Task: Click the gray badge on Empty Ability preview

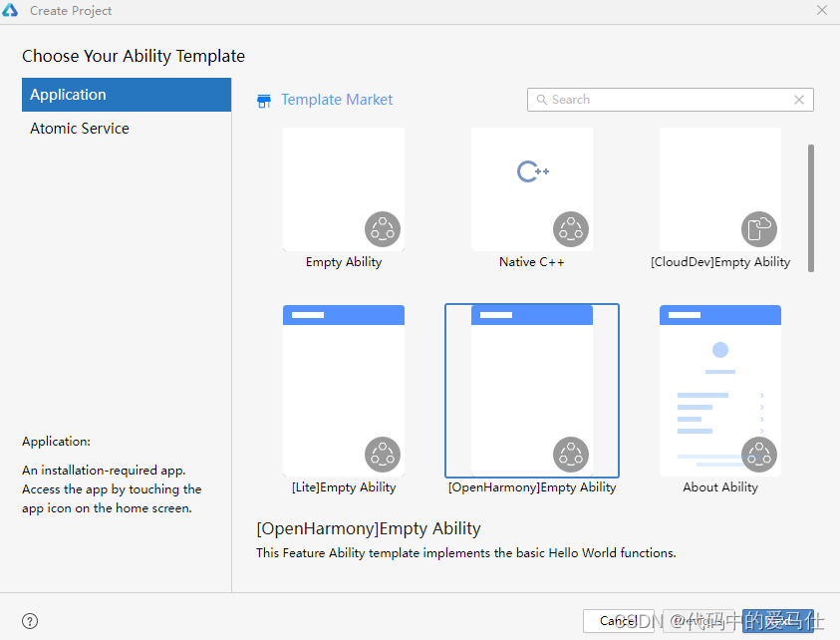Action: click(x=383, y=228)
